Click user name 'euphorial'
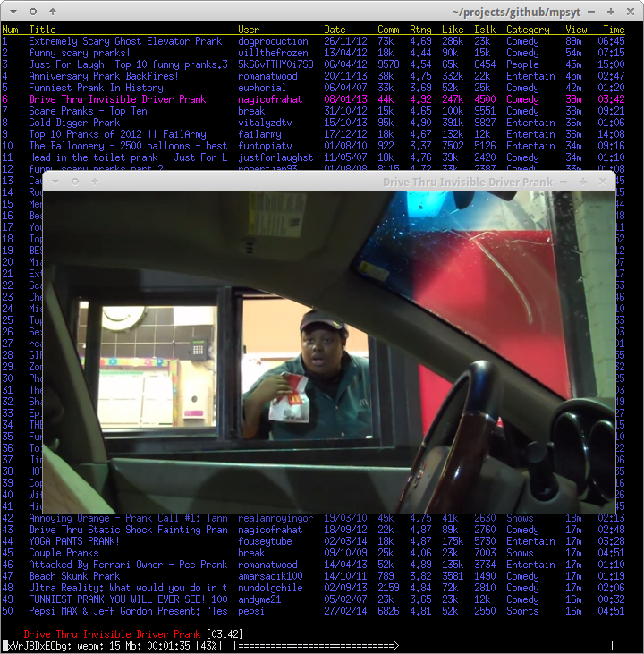 262,88
